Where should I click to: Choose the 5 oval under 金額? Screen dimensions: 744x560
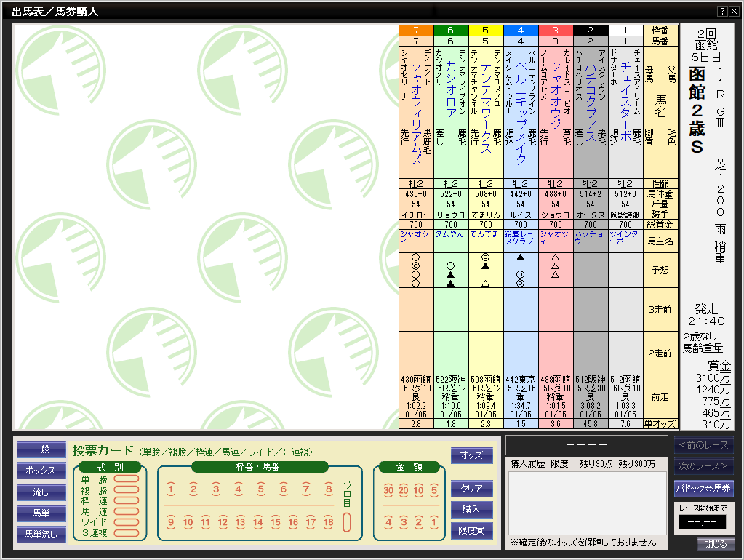click(434, 490)
